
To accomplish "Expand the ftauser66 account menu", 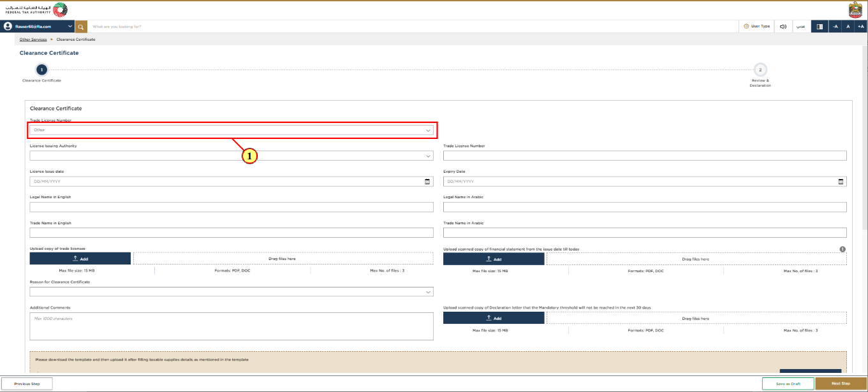I will (x=38, y=27).
